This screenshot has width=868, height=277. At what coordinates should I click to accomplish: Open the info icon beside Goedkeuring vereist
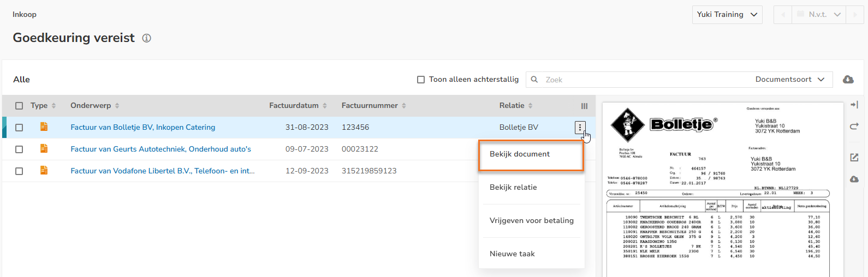146,38
